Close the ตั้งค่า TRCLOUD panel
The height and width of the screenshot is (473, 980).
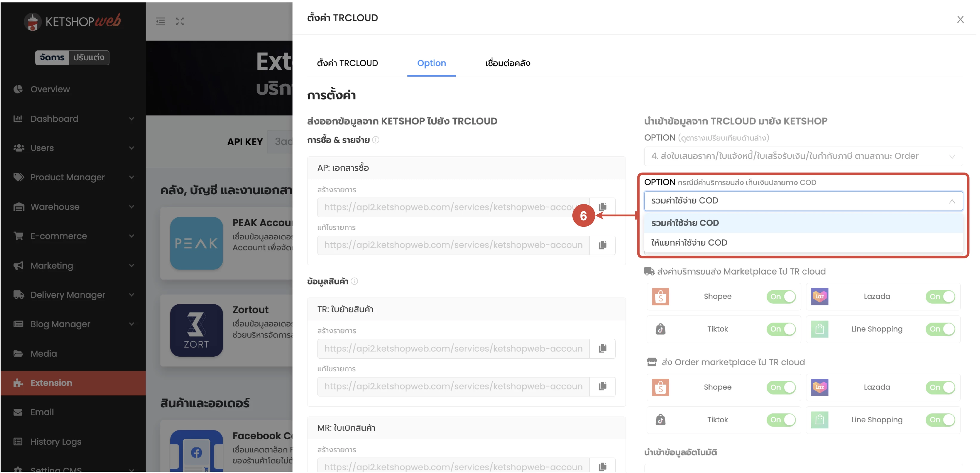tap(960, 19)
